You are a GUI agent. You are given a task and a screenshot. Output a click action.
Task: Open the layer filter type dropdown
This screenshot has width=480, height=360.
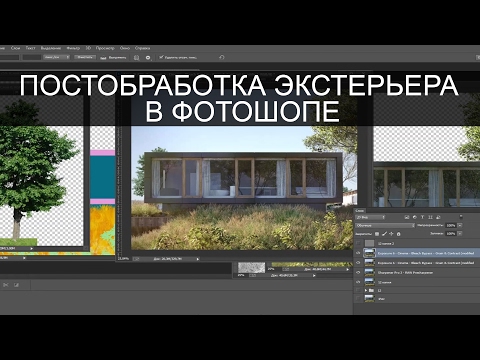[371, 217]
